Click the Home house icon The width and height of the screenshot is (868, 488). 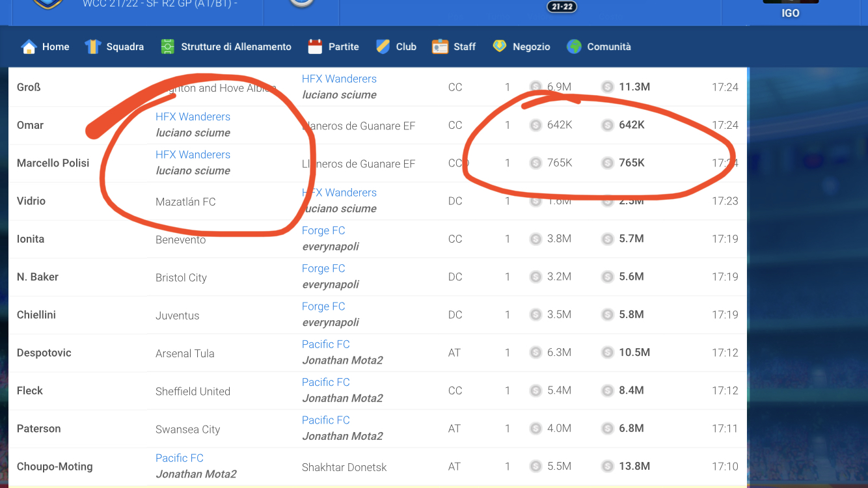point(29,47)
